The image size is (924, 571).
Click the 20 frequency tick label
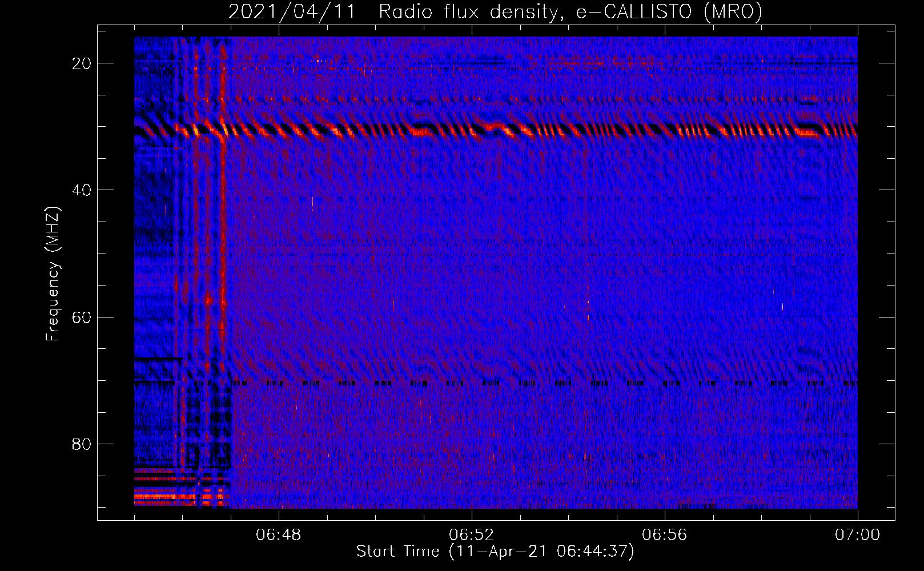82,63
